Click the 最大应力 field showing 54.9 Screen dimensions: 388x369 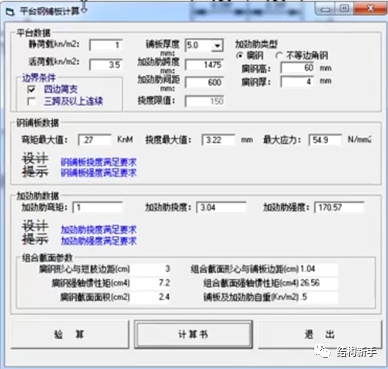click(325, 140)
